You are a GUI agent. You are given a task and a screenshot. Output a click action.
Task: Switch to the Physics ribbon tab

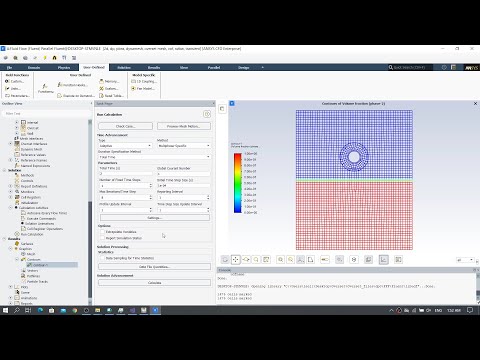tap(64, 67)
